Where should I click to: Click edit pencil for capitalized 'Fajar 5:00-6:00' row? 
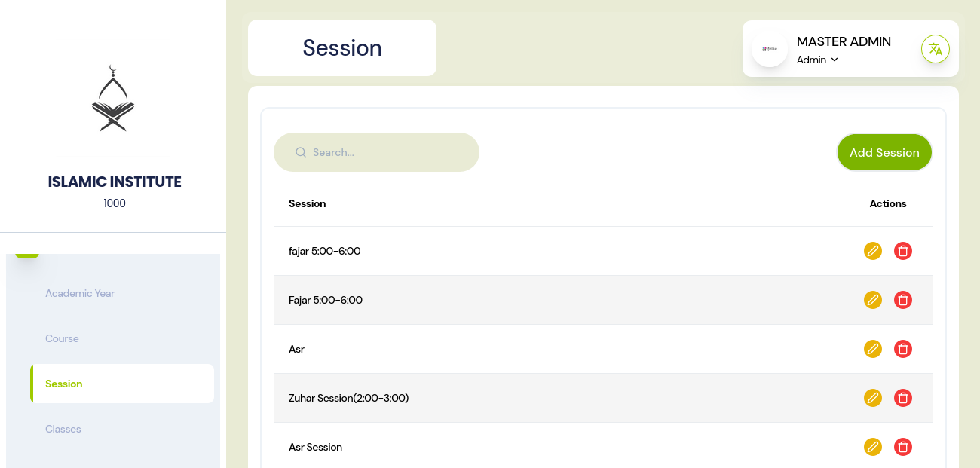(872, 300)
